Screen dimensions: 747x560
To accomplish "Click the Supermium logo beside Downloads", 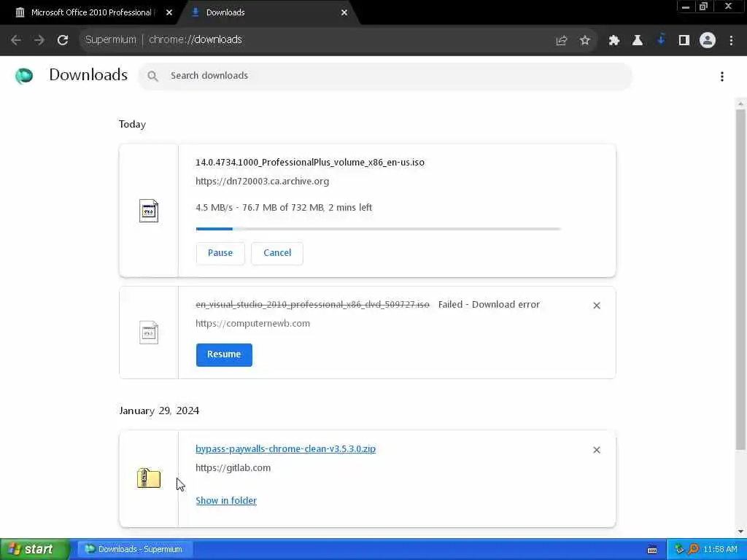I will [24, 76].
